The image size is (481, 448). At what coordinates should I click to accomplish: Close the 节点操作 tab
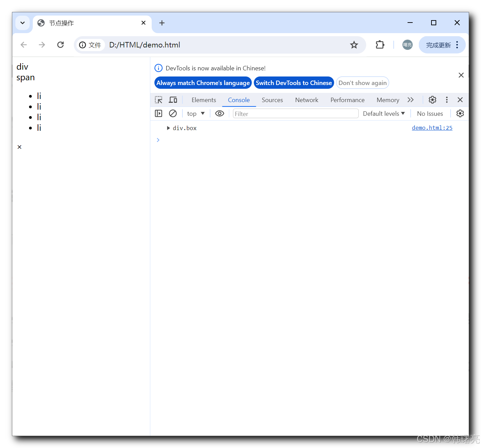click(x=143, y=23)
